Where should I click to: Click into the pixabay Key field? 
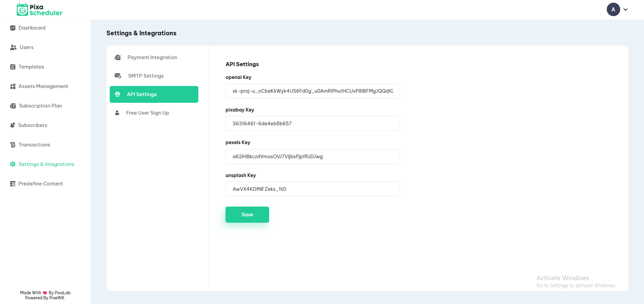pos(312,124)
